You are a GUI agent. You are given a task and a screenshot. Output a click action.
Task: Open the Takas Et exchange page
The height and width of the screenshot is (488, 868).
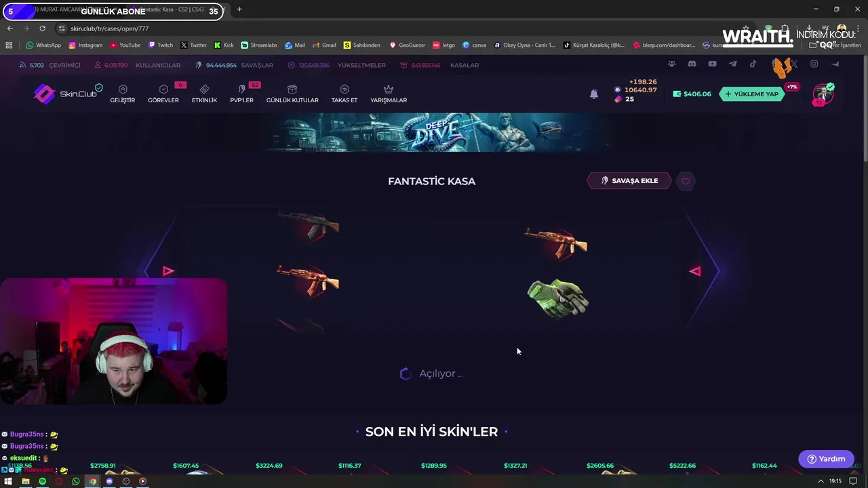344,94
